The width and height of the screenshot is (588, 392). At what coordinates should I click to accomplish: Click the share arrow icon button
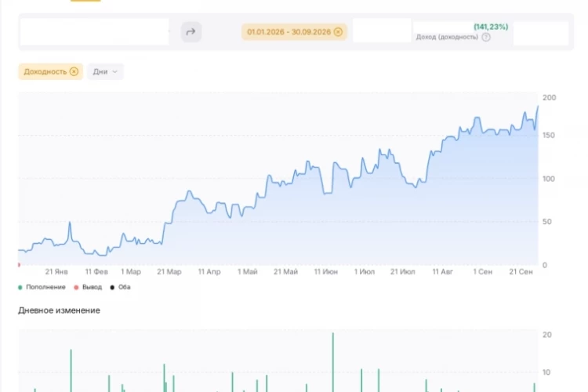click(x=191, y=32)
